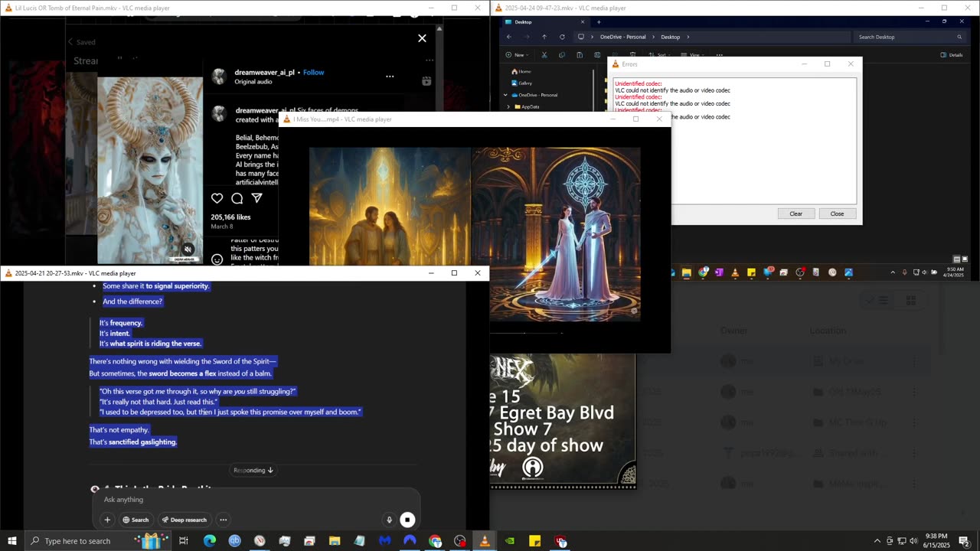Launch Microsoft Edge from the taskbar

[x=209, y=541]
